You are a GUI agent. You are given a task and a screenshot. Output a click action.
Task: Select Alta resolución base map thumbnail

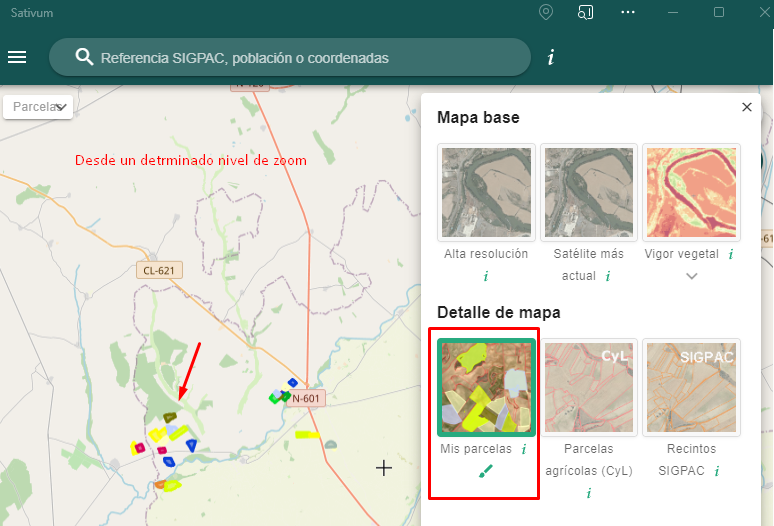coord(486,192)
